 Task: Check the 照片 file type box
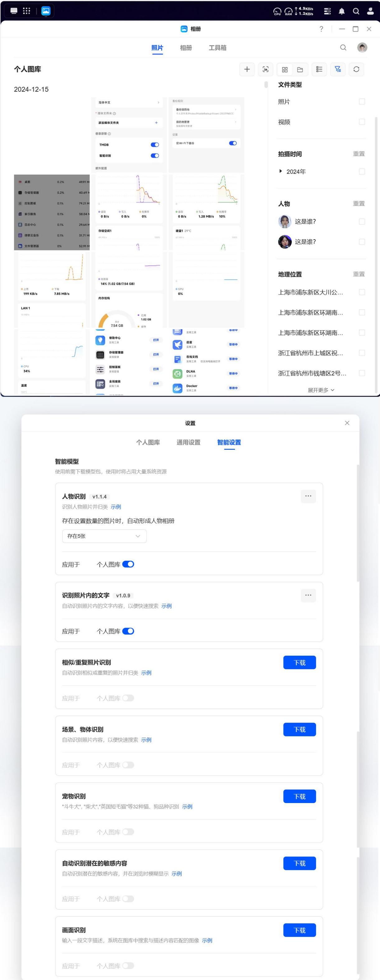[362, 102]
